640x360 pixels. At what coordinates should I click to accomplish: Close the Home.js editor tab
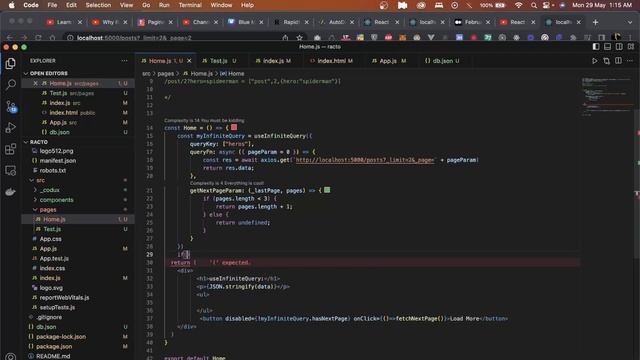click(189, 61)
